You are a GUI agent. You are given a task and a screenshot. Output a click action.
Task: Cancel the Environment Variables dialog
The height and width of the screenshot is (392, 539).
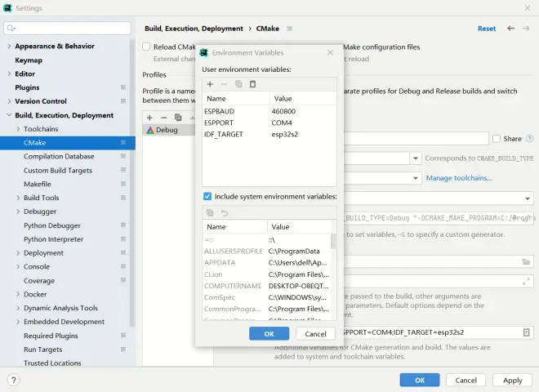(315, 334)
